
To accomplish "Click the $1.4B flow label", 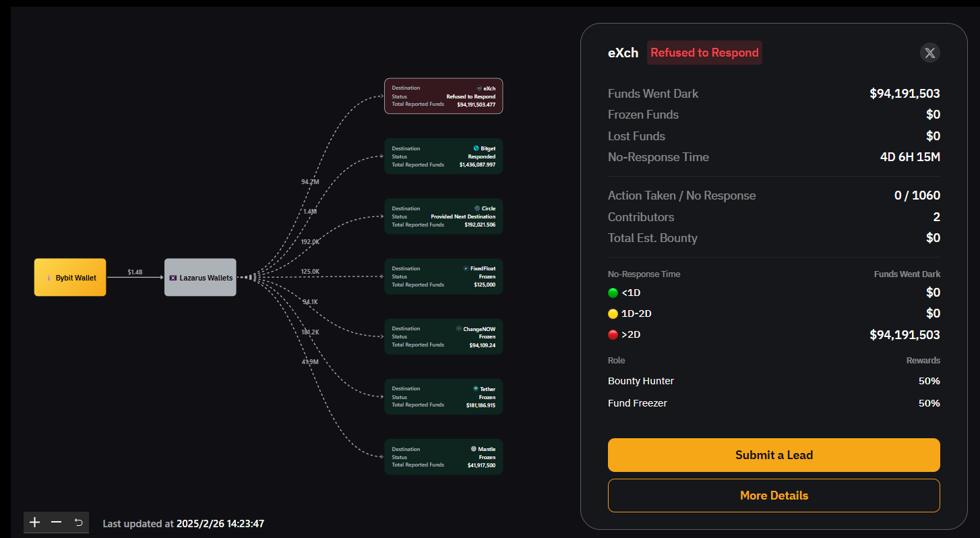I will tap(135, 272).
